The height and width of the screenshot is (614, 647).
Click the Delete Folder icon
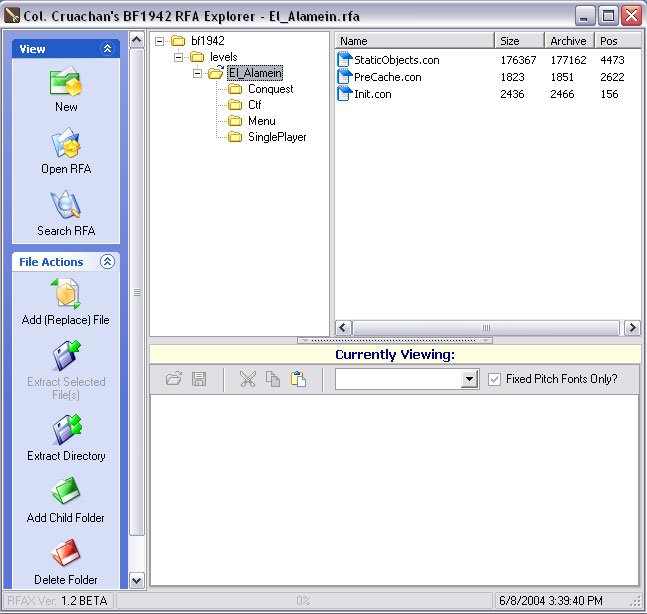pyautogui.click(x=66, y=553)
